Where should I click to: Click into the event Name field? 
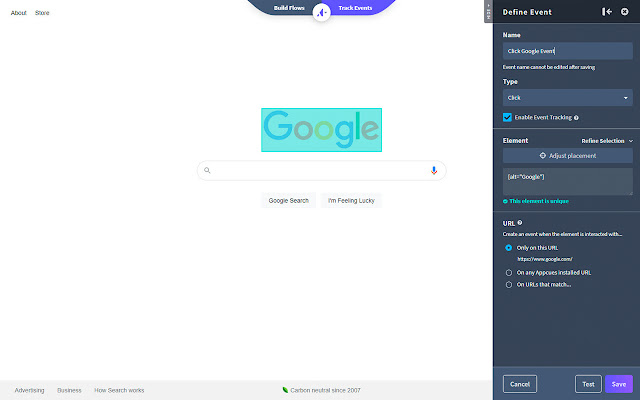point(567,51)
